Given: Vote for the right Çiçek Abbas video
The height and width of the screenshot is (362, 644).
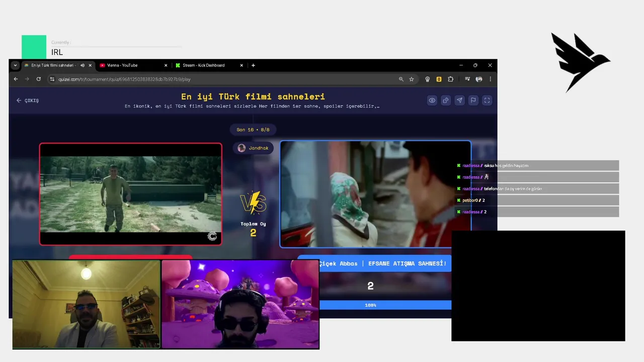Looking at the screenshot, I should tap(375, 194).
